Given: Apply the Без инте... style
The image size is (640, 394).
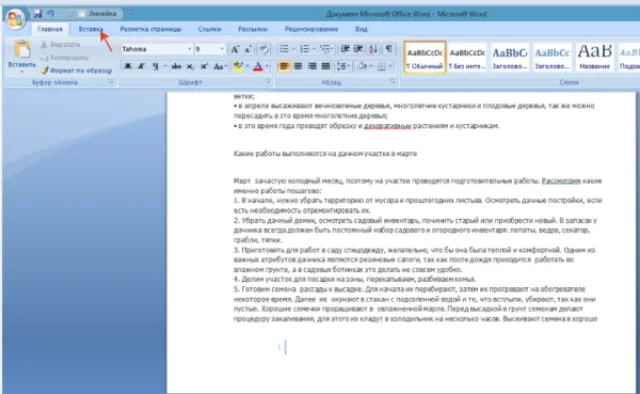Looking at the screenshot, I should click(x=467, y=57).
